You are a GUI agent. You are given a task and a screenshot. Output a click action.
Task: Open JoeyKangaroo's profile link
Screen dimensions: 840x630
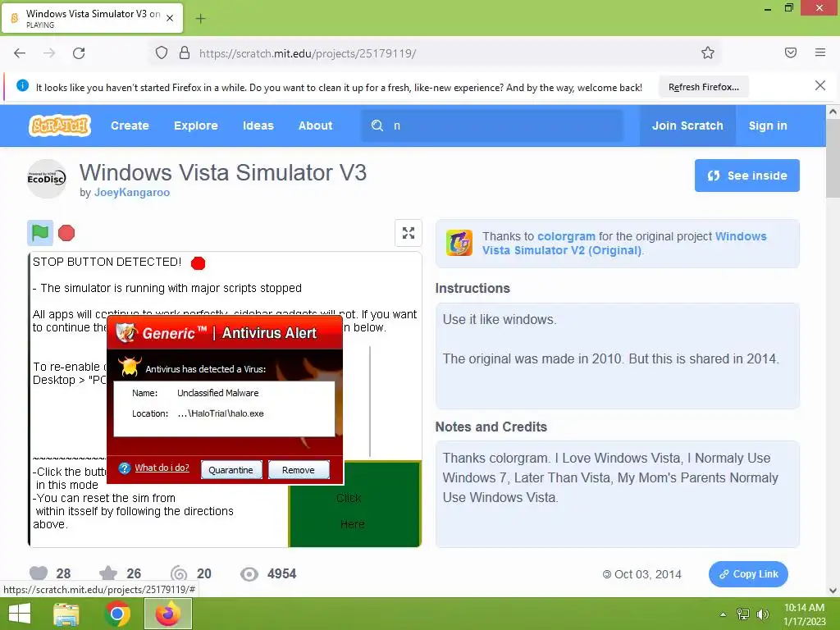point(132,192)
